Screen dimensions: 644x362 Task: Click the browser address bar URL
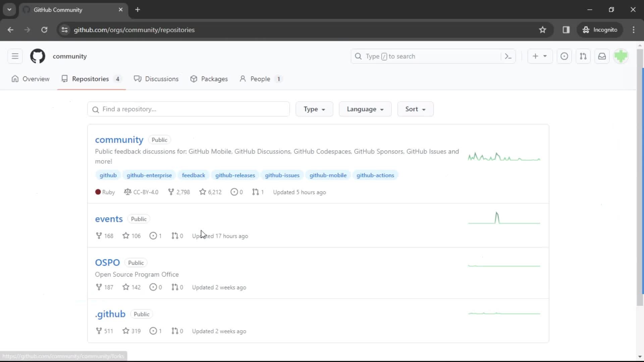click(134, 30)
